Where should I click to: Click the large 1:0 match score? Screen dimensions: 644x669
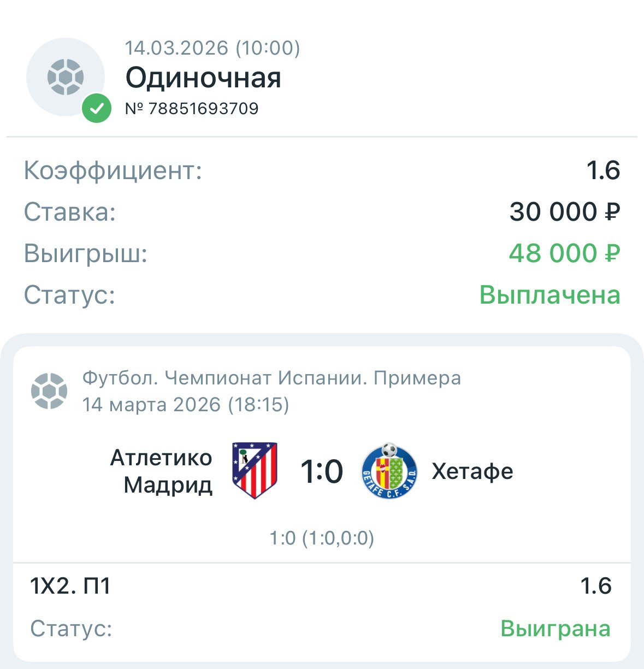point(322,471)
